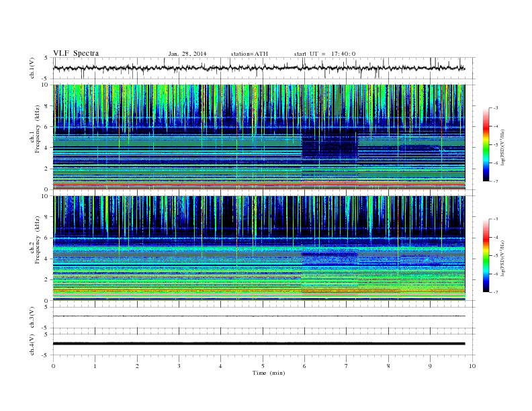532x411 pixels.
Task: Click the ch.2 spectrogram panel
Action: coord(259,248)
